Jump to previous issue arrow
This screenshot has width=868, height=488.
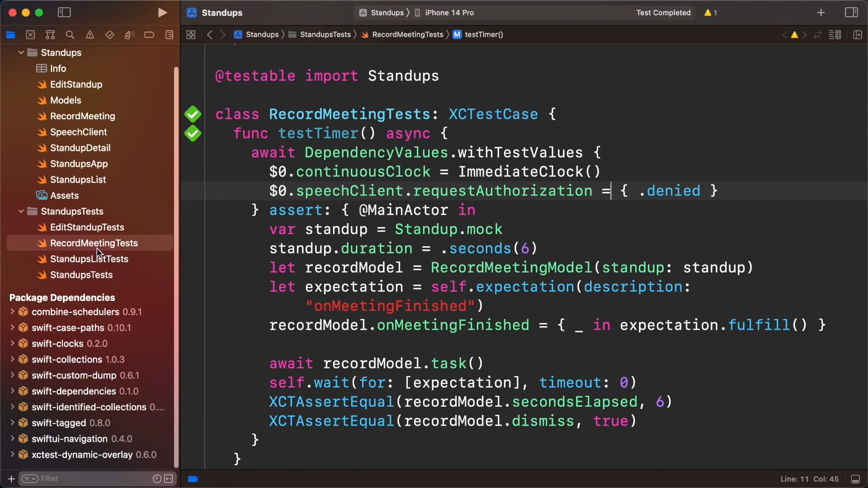[x=784, y=35]
